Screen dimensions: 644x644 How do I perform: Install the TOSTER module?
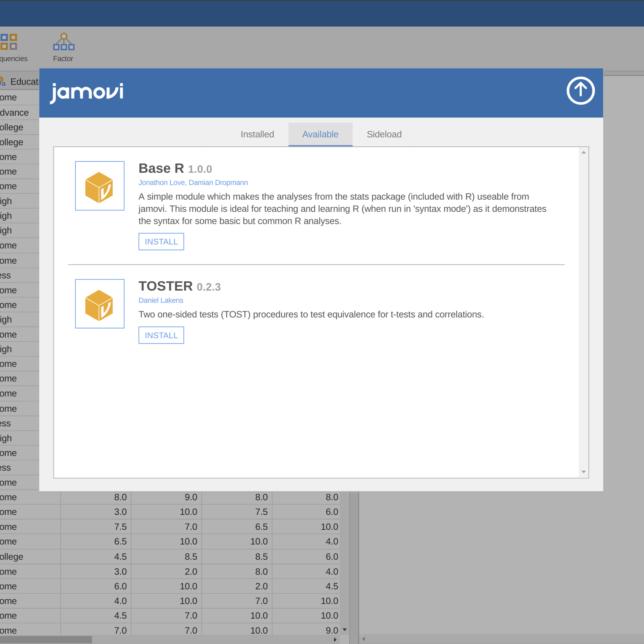tap(161, 335)
